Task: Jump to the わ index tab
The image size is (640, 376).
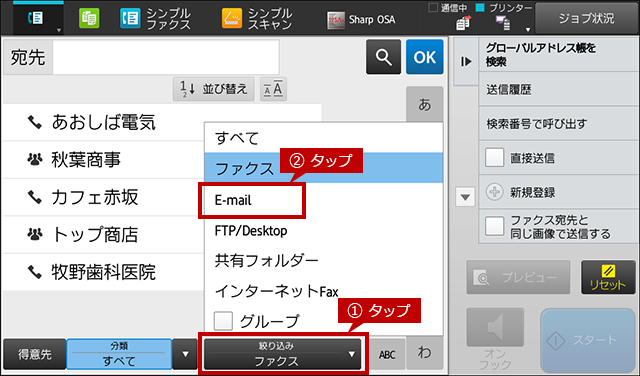Action: (424, 352)
